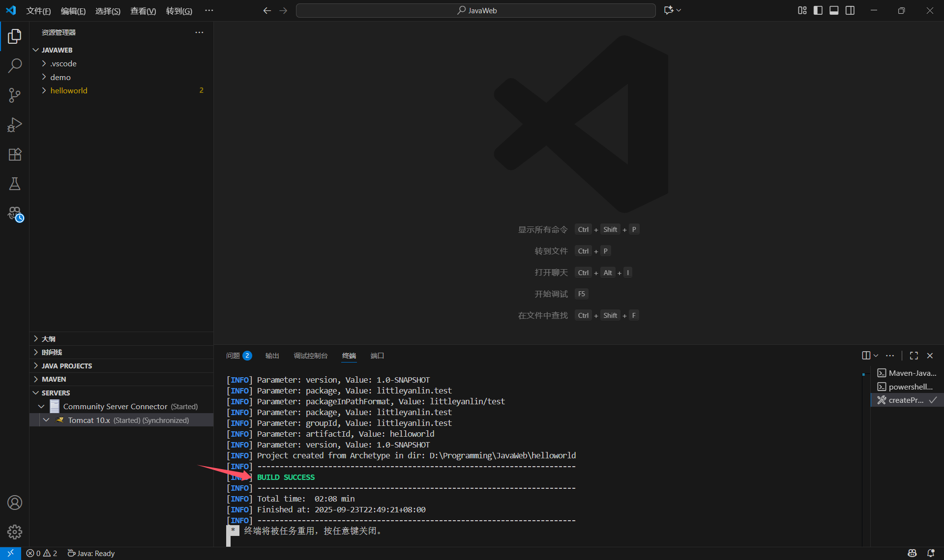Expand the helloworld folder
This screenshot has width=944, height=560.
[69, 90]
